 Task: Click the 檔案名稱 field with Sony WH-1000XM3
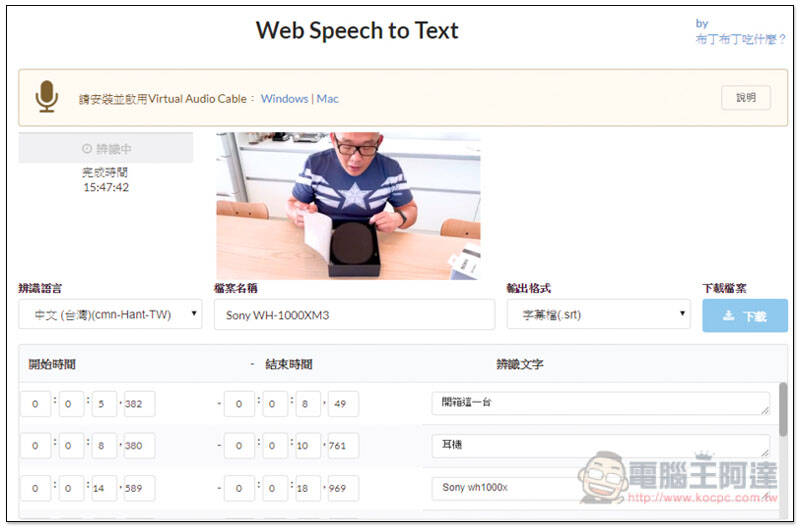pos(354,315)
